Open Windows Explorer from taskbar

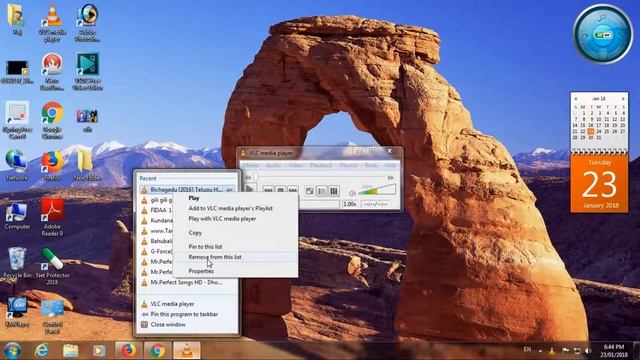click(x=70, y=351)
